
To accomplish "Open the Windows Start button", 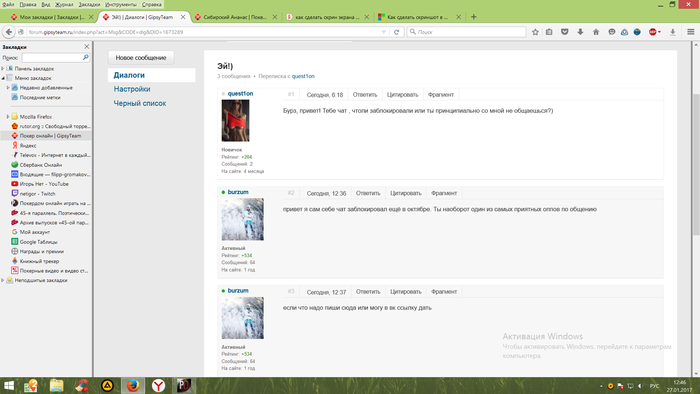I will (8, 386).
